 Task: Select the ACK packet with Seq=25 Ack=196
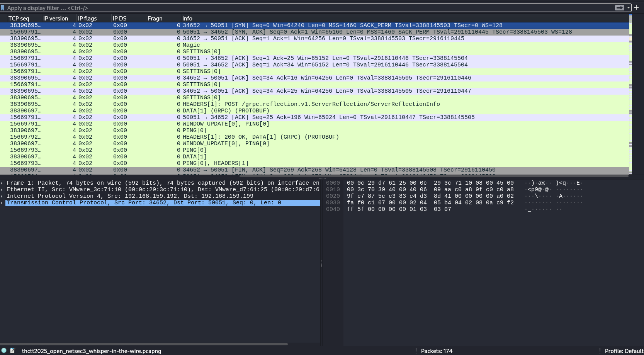[x=314, y=117]
